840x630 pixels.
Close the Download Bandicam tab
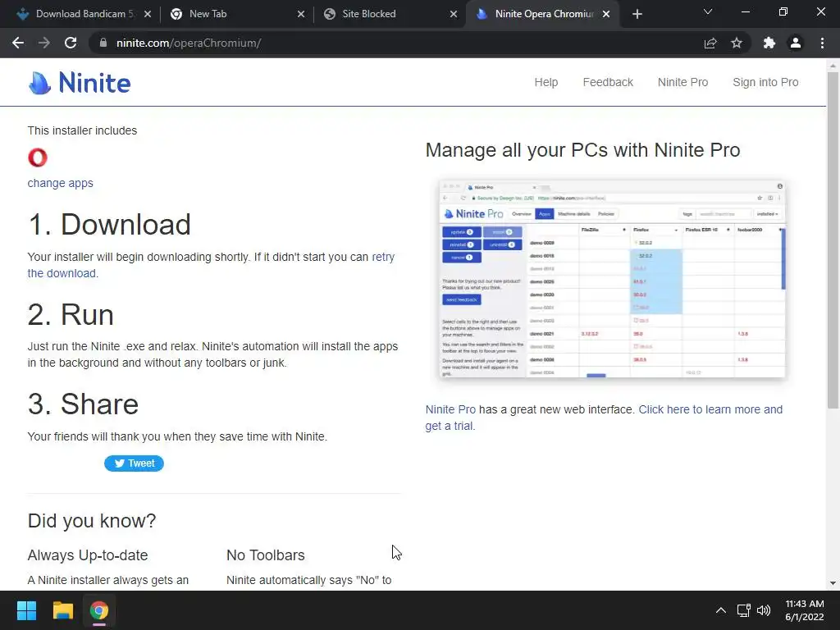pyautogui.click(x=148, y=14)
